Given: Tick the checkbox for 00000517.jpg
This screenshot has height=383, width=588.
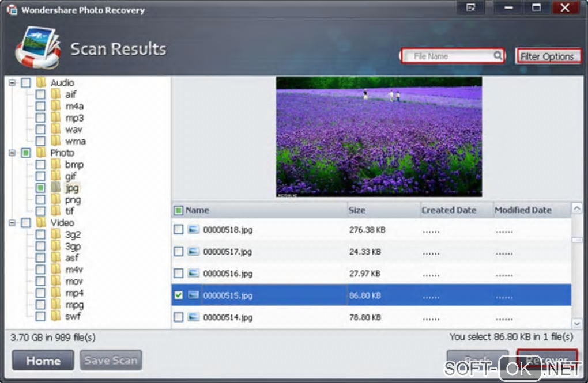Looking at the screenshot, I should 179,251.
